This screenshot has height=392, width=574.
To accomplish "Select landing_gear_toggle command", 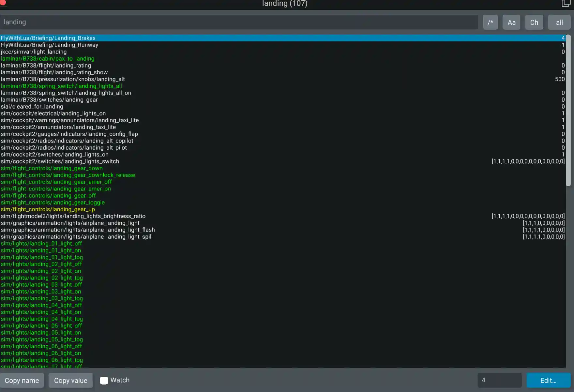I will click(x=283, y=202).
